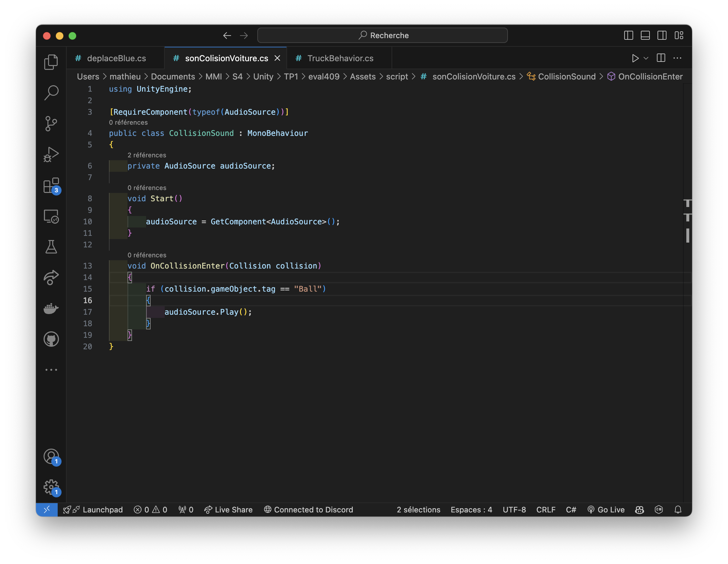
Task: Click 0 références above OnCollisionEnter
Action: click(147, 255)
